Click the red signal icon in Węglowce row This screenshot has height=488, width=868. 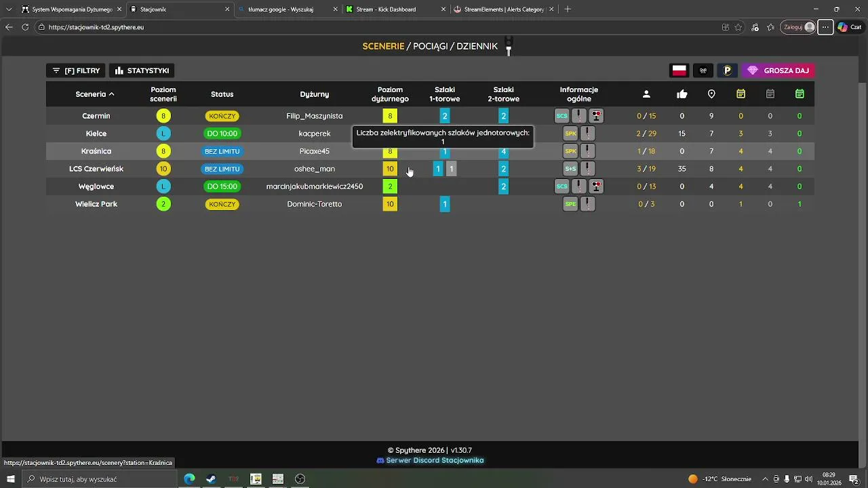click(x=596, y=186)
